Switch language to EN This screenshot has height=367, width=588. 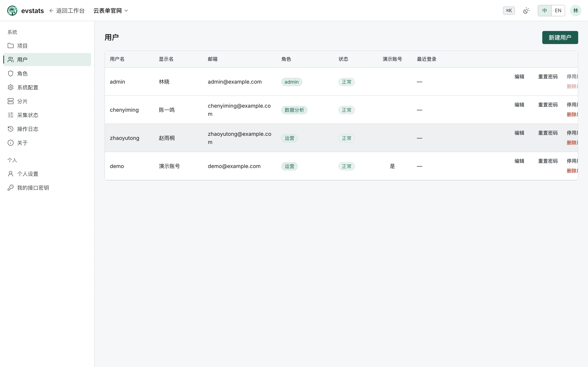[x=558, y=11]
